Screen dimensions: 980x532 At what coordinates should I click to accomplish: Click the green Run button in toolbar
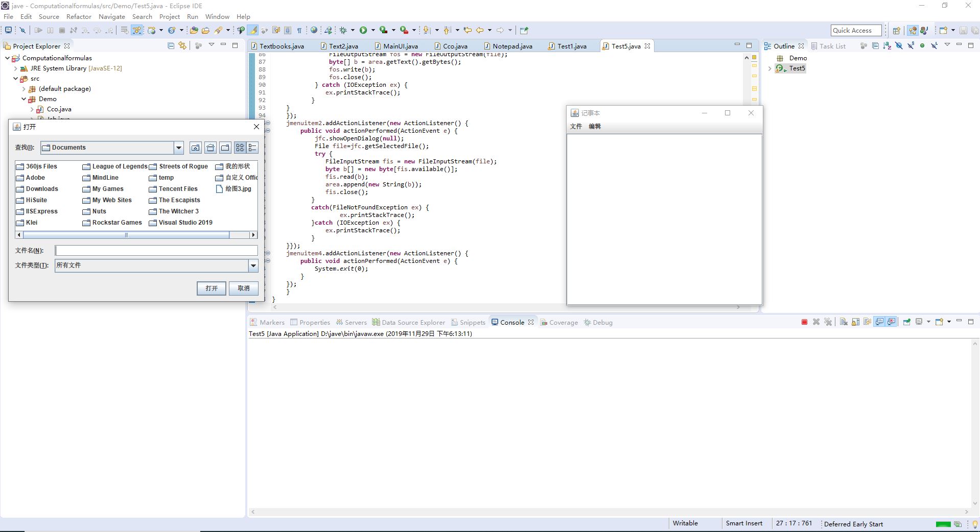(x=363, y=30)
